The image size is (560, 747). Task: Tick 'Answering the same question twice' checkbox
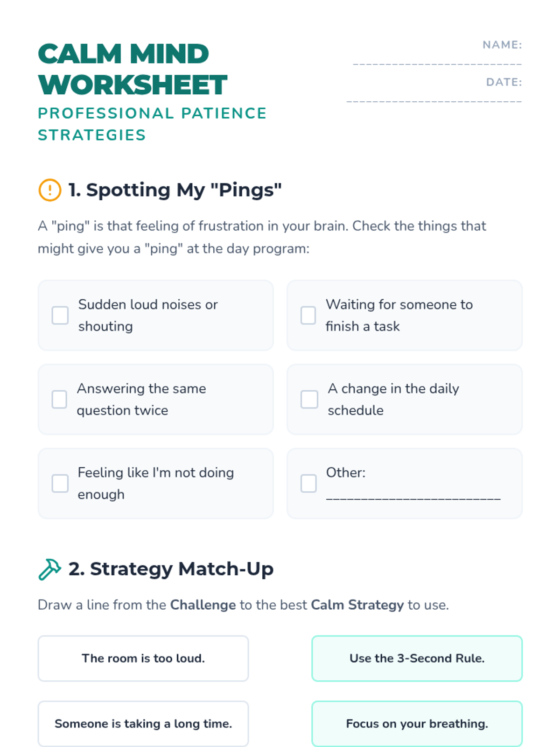(59, 399)
